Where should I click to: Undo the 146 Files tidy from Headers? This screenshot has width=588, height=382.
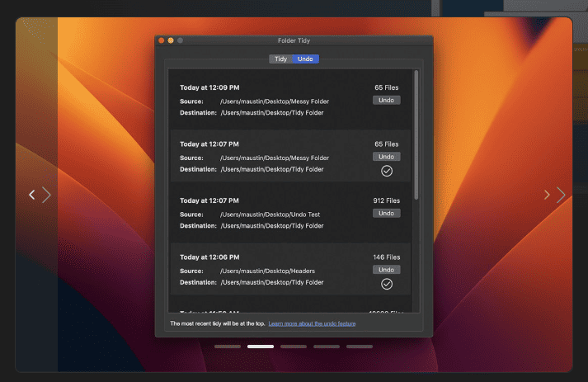click(x=386, y=270)
